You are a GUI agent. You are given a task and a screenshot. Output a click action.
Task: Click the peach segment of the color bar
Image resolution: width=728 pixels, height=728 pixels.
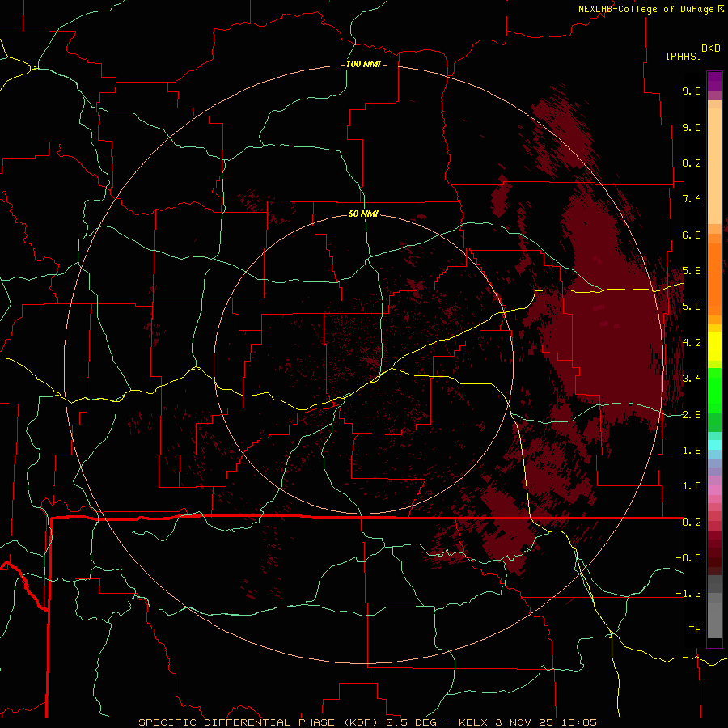(714, 166)
